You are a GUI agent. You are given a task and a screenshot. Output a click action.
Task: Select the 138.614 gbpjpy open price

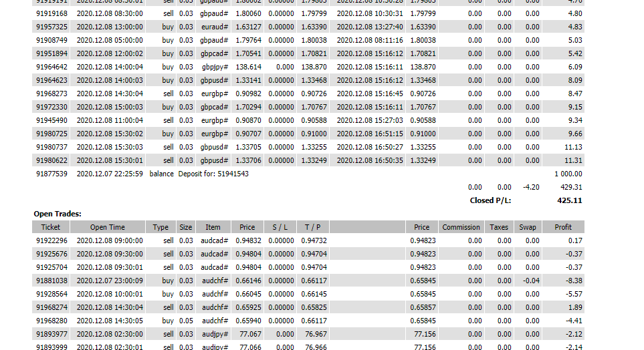click(x=249, y=67)
